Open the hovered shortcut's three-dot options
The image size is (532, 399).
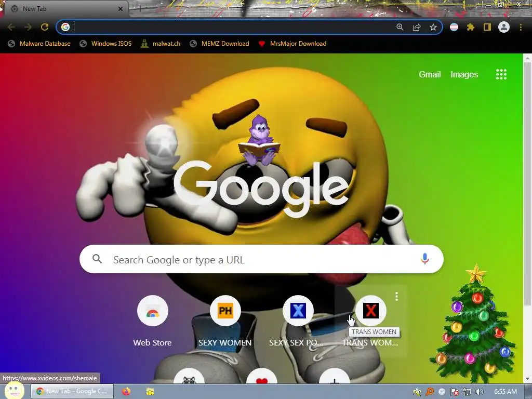(396, 297)
